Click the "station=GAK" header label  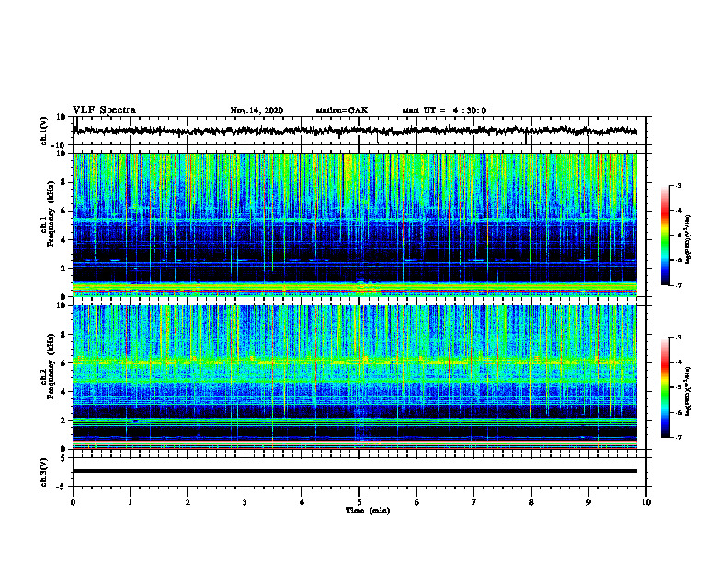coord(342,110)
